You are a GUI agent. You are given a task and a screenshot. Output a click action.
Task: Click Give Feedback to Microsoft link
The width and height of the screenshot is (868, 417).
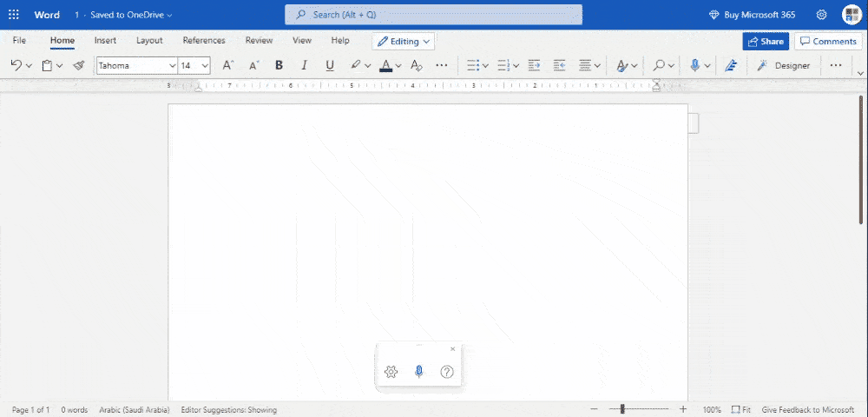tap(807, 409)
